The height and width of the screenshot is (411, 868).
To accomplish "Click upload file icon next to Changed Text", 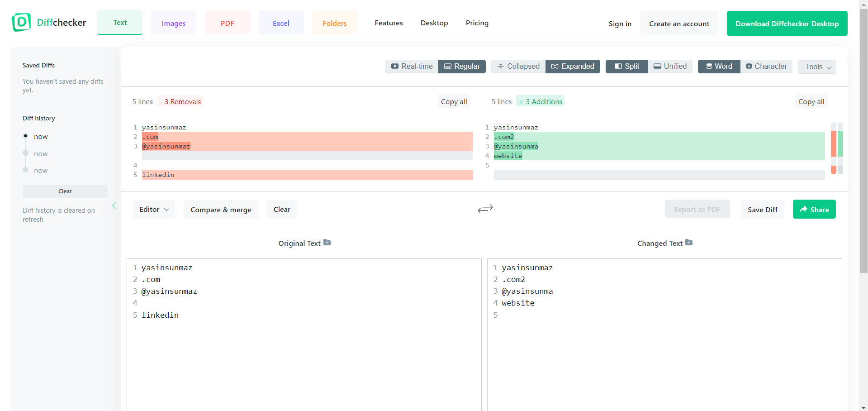I will [689, 243].
